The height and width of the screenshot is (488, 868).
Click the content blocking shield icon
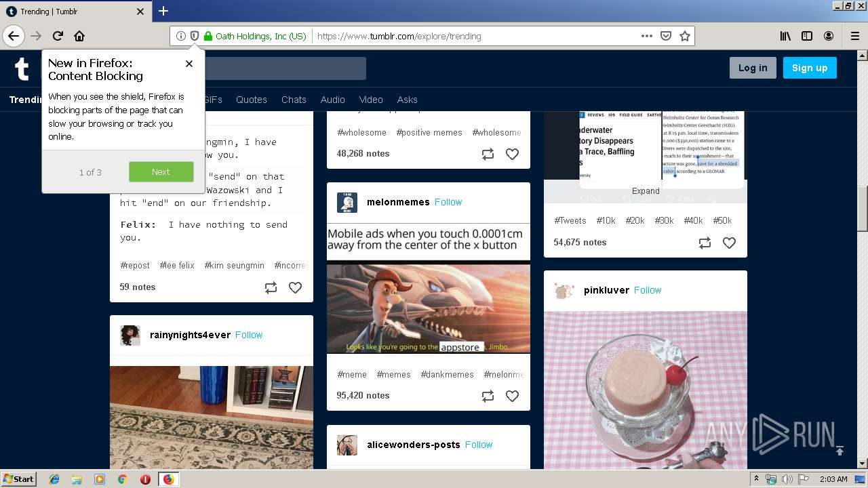pyautogui.click(x=194, y=36)
